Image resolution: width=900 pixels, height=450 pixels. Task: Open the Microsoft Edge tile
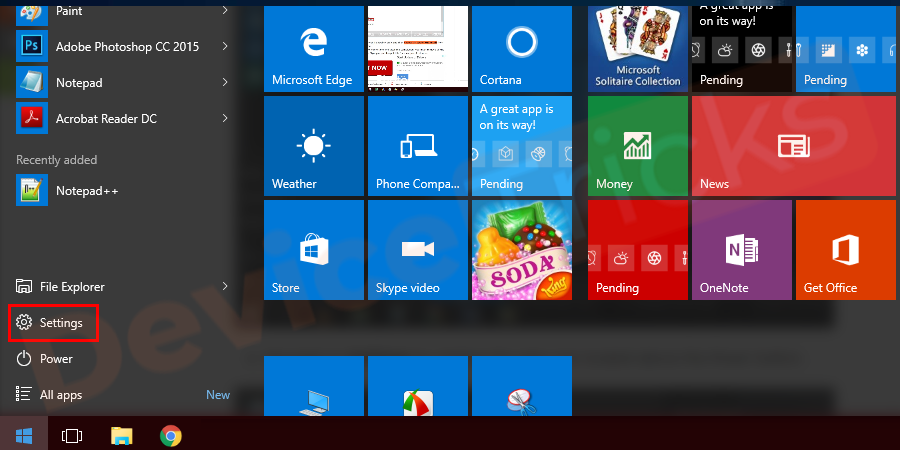pos(313,48)
